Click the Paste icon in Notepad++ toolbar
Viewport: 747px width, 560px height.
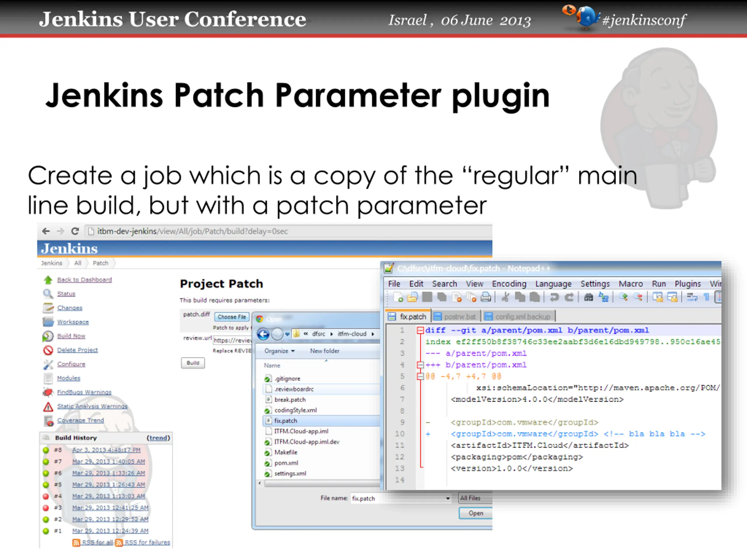(535, 297)
